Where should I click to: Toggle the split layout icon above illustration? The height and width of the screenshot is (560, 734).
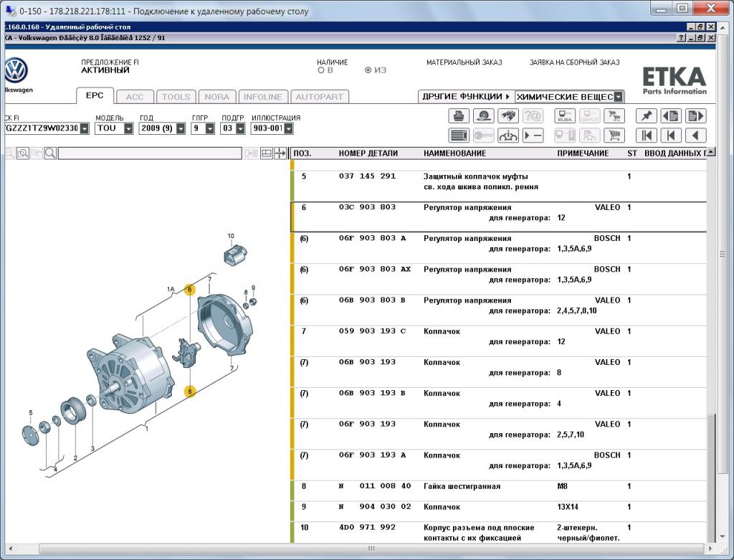267,153
